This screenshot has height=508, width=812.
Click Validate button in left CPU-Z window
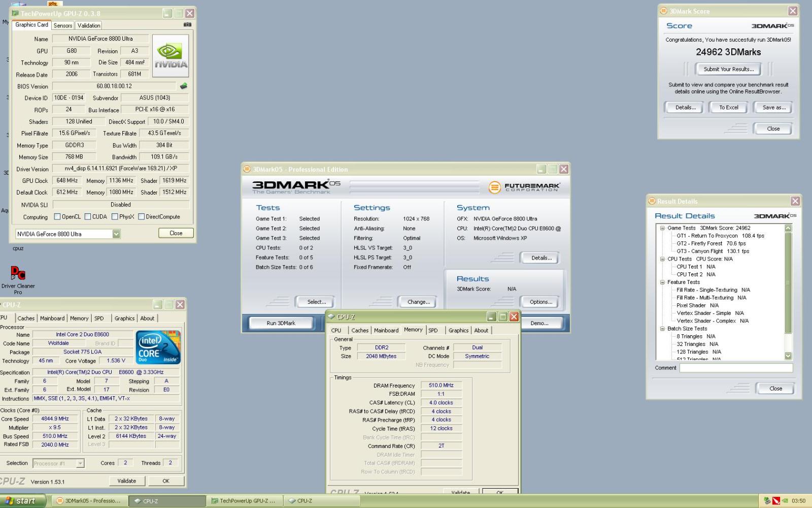[x=127, y=481]
